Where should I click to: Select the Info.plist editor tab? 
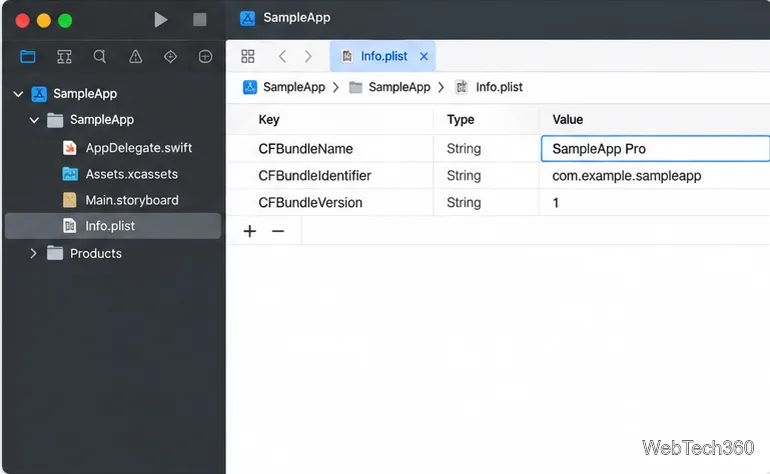tap(383, 56)
